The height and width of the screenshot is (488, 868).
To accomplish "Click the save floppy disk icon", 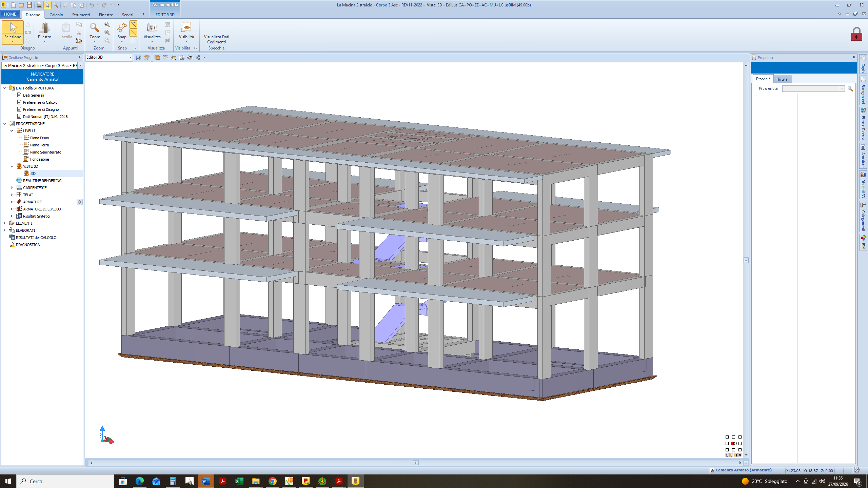I will tap(29, 5).
